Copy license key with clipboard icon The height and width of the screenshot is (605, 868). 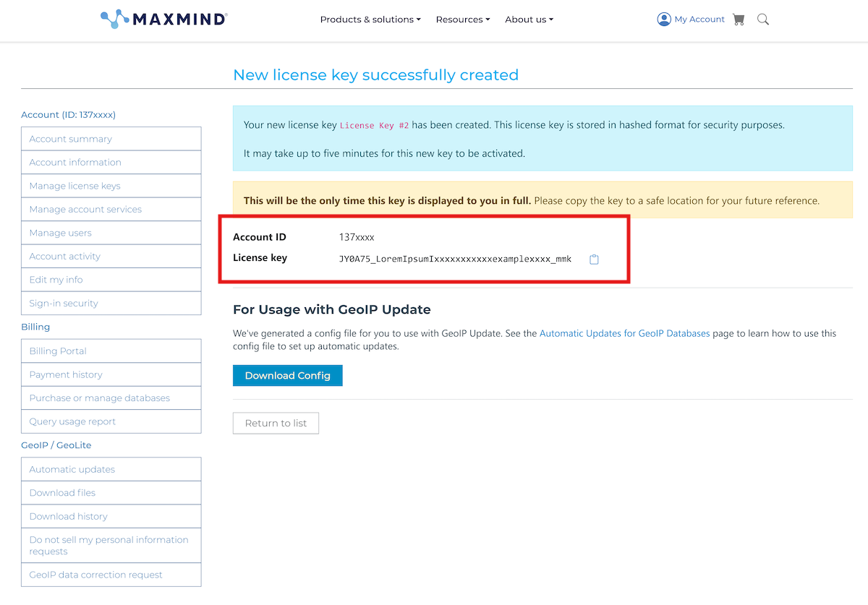(594, 259)
